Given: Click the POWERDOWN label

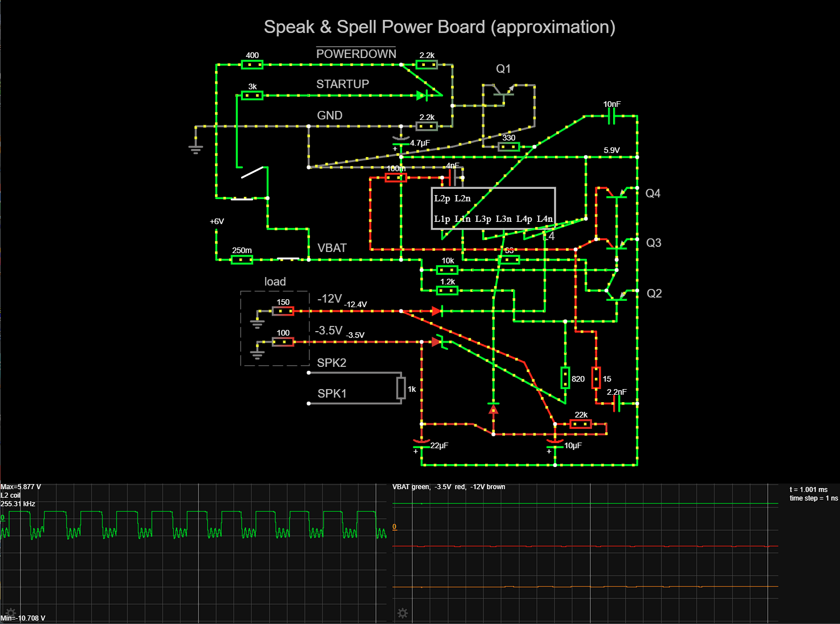Looking at the screenshot, I should 356,53.
